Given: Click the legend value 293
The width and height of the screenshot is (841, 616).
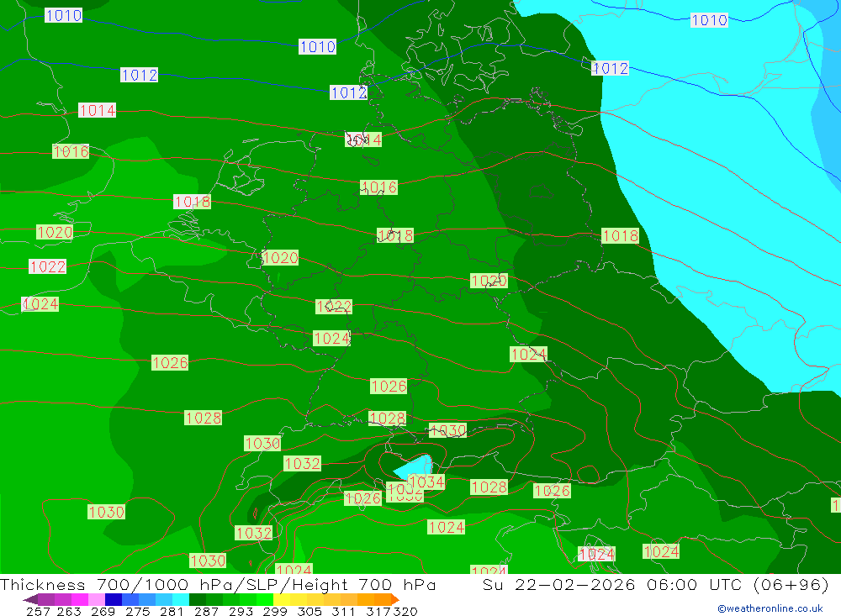Looking at the screenshot, I should click(241, 611).
